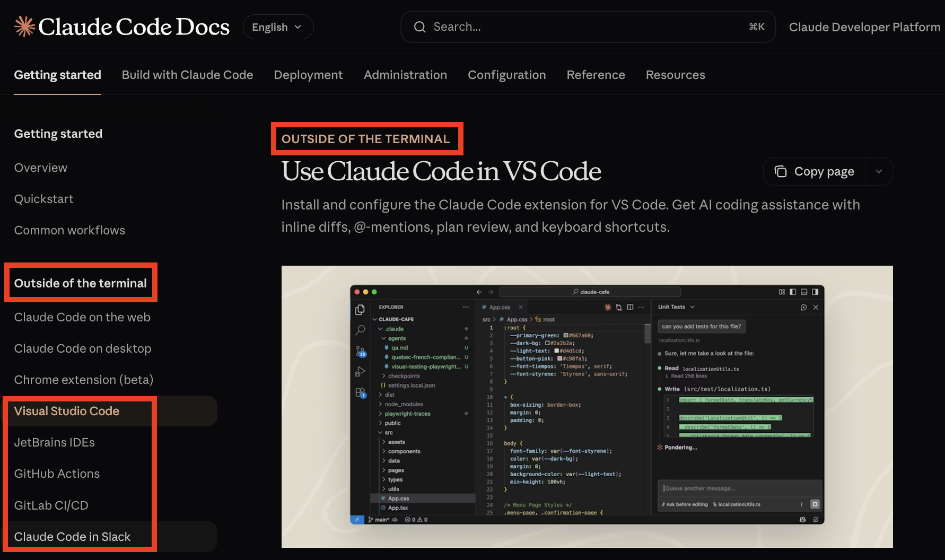
Task: Click the Copy page button
Action: tap(815, 171)
